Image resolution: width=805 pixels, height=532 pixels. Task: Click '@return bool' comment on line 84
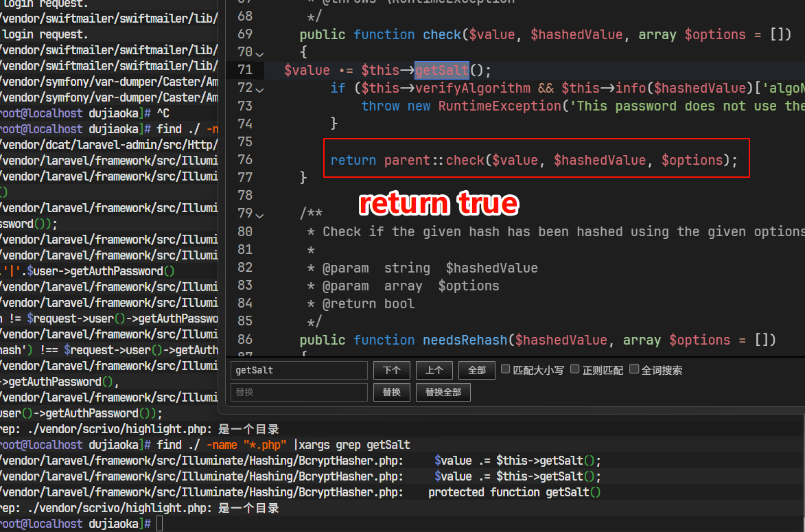[x=368, y=304]
